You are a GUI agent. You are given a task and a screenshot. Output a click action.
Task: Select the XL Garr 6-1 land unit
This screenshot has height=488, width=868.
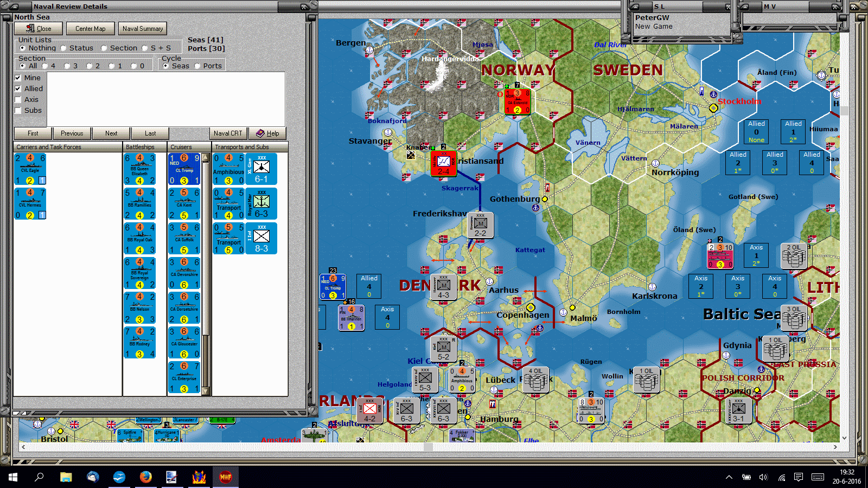(261, 169)
